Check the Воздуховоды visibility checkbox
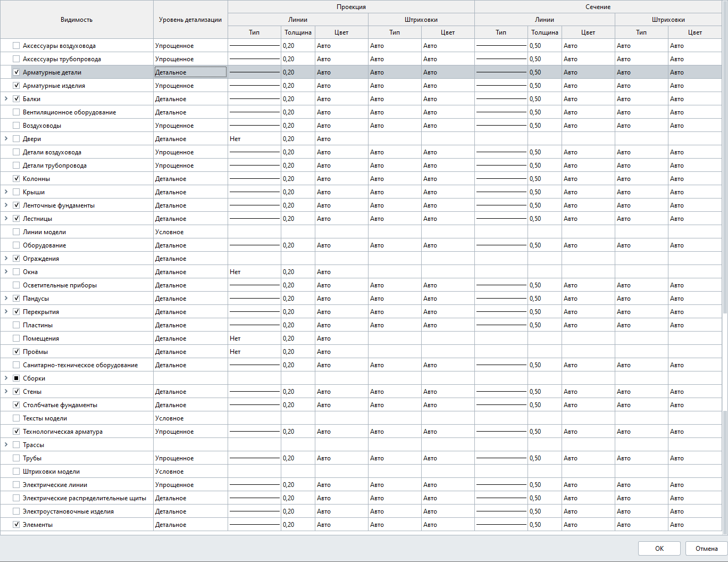The height and width of the screenshot is (562, 728). pyautogui.click(x=16, y=126)
